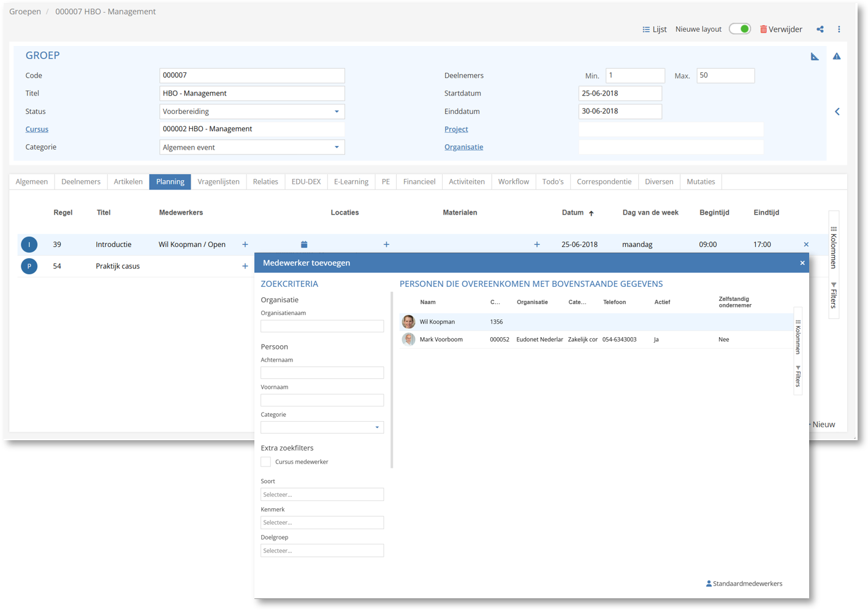The height and width of the screenshot is (610, 868).
Task: Switch to Lijst view
Action: (x=654, y=29)
